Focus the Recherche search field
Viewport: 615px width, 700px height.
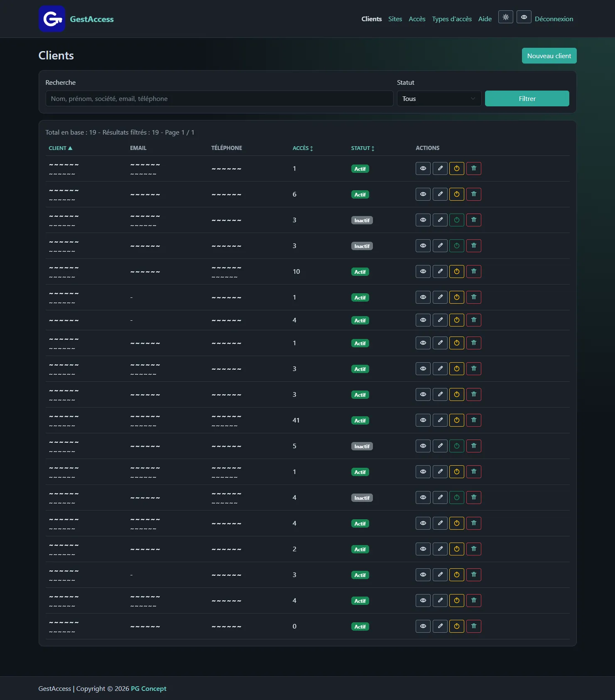[x=219, y=98]
